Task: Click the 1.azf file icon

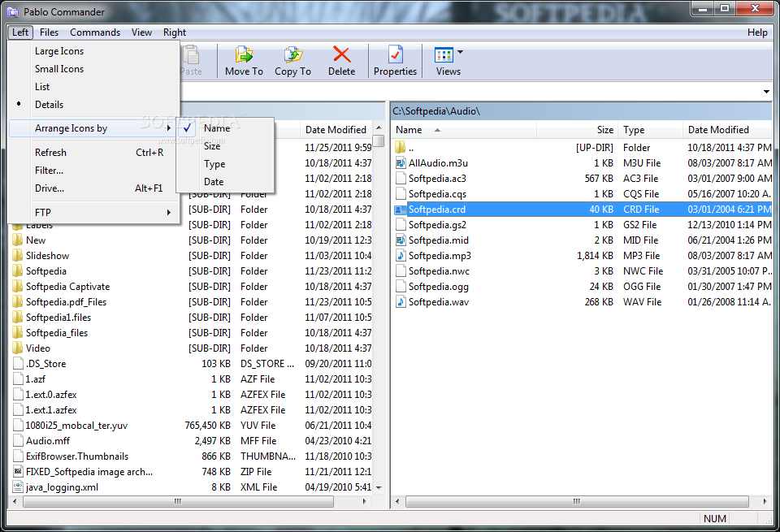Action: [x=18, y=378]
